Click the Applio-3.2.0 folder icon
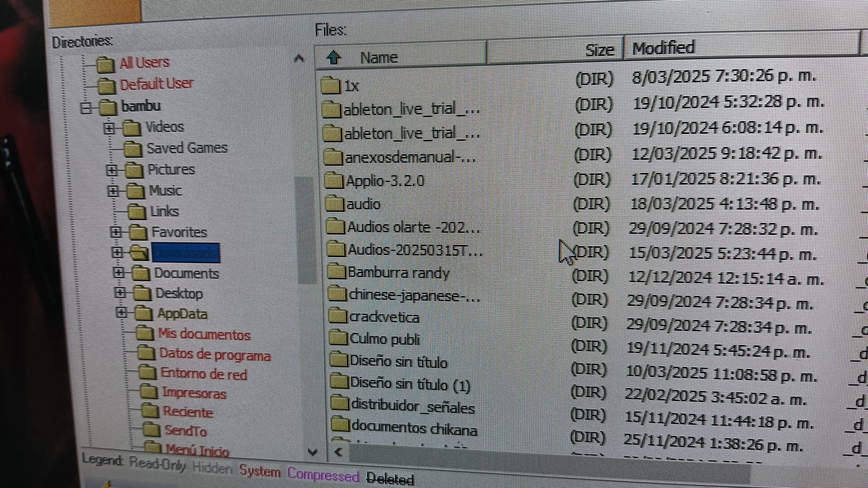The height and width of the screenshot is (488, 868). pos(335,181)
